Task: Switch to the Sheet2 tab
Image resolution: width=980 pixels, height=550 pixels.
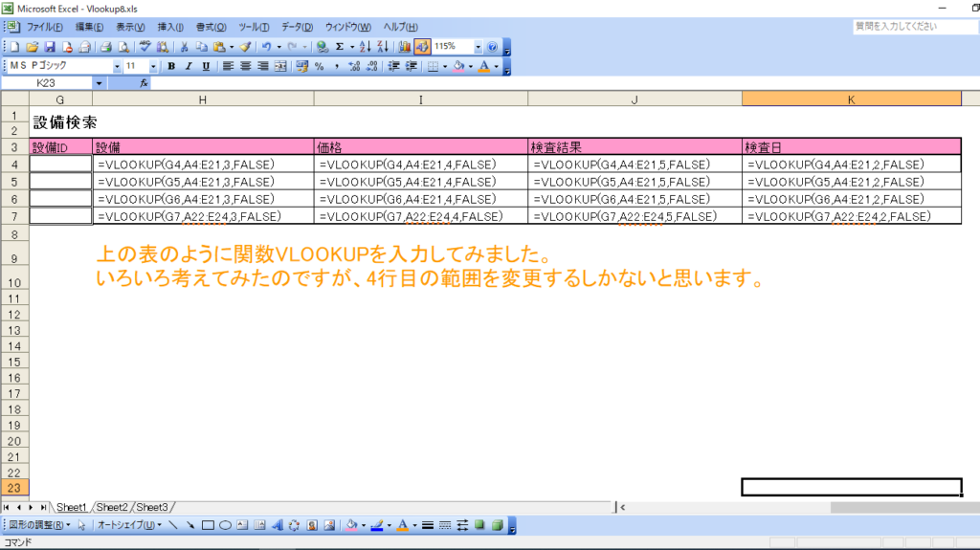Action: pos(112,507)
